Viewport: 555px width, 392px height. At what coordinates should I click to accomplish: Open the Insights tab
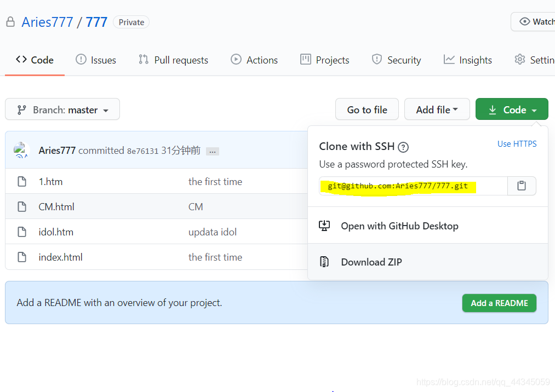point(467,60)
